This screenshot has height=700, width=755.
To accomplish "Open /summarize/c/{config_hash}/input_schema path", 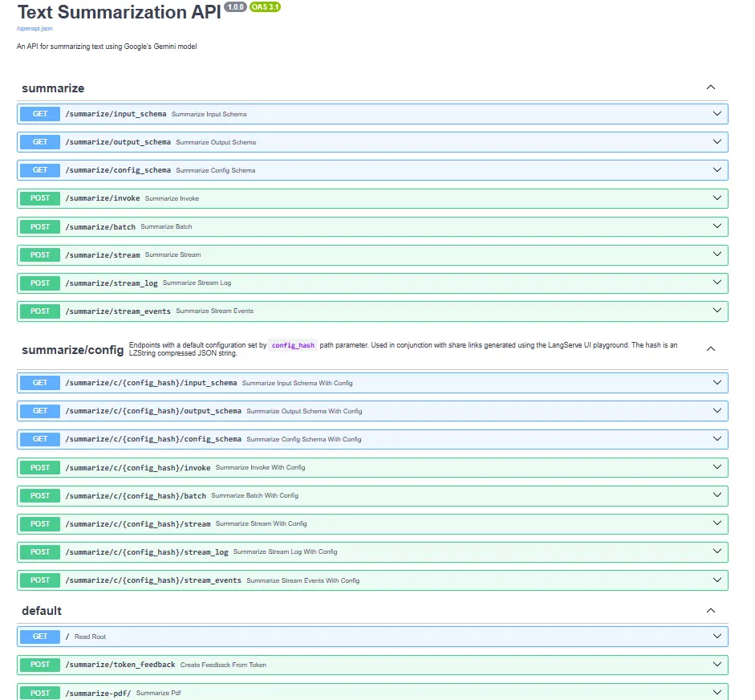I will tap(151, 383).
